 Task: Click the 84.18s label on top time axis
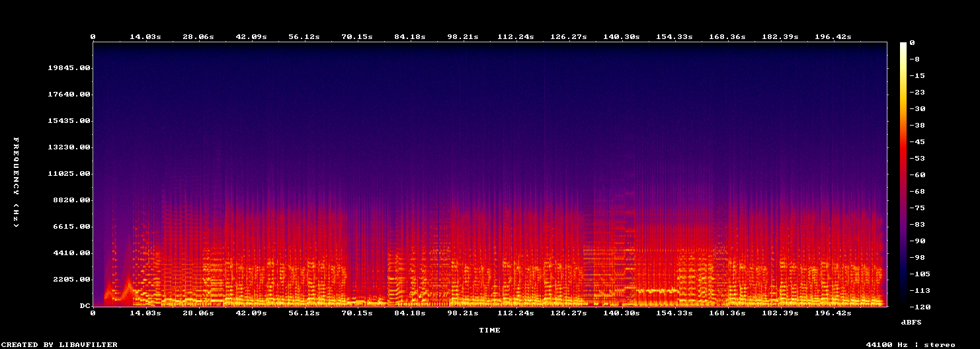point(410,37)
